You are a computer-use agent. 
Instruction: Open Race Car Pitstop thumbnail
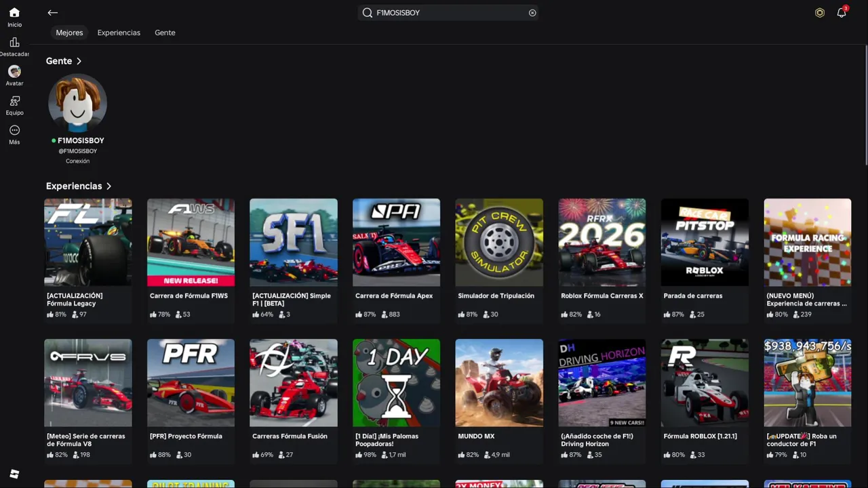(x=705, y=242)
